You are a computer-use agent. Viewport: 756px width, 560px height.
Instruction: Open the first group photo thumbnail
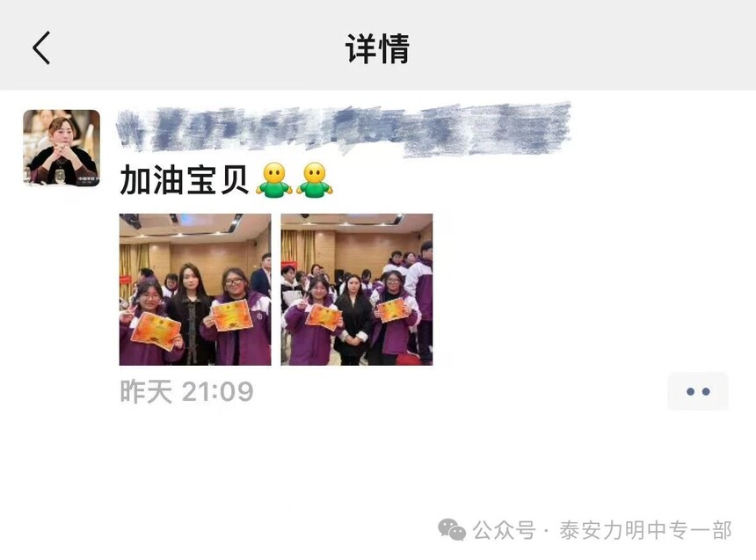pos(195,289)
